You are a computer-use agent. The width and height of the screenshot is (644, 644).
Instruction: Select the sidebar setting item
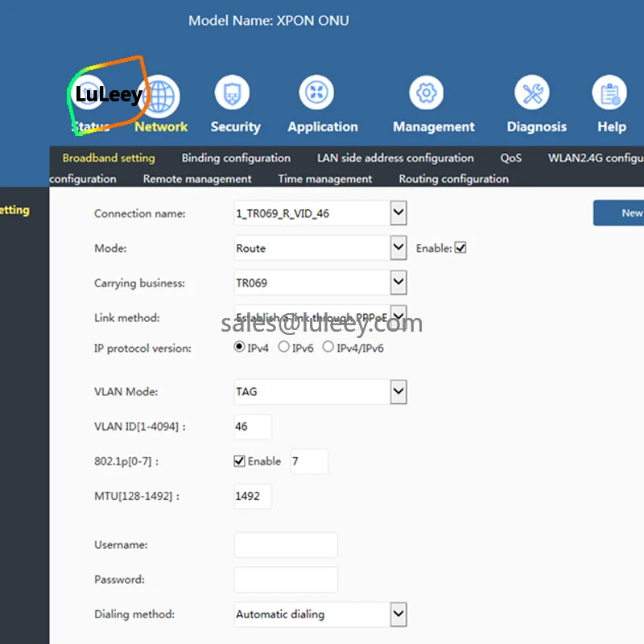click(x=14, y=210)
